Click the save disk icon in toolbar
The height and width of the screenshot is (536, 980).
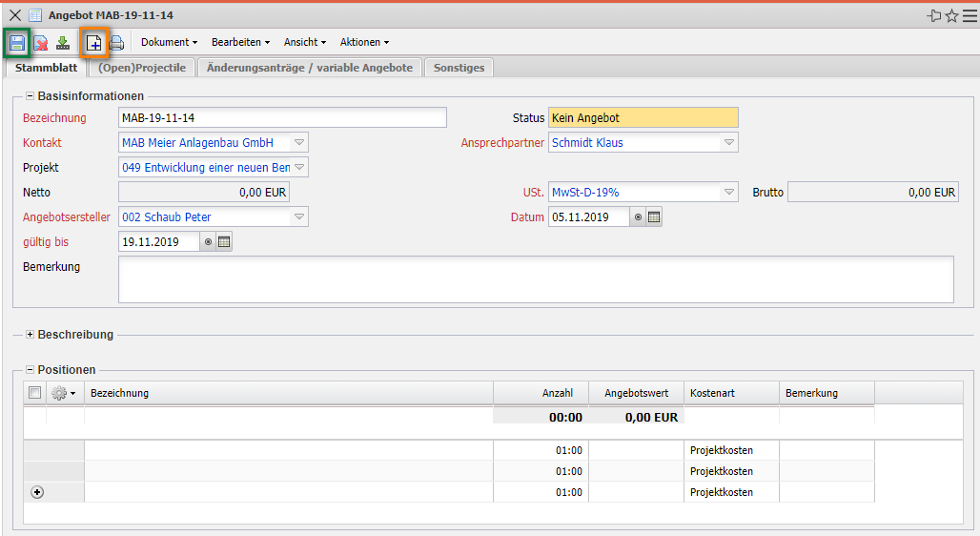[x=17, y=43]
